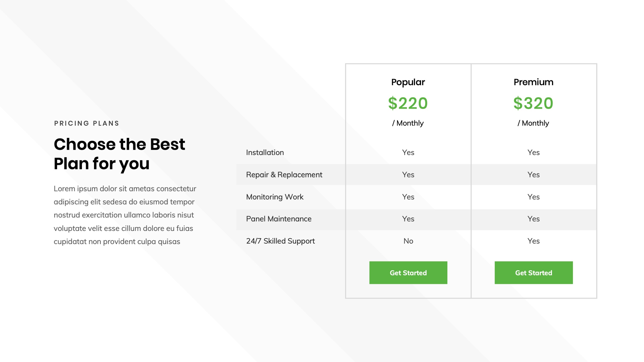
Task: Click the PRICING PLANS subtitle
Action: coord(87,123)
